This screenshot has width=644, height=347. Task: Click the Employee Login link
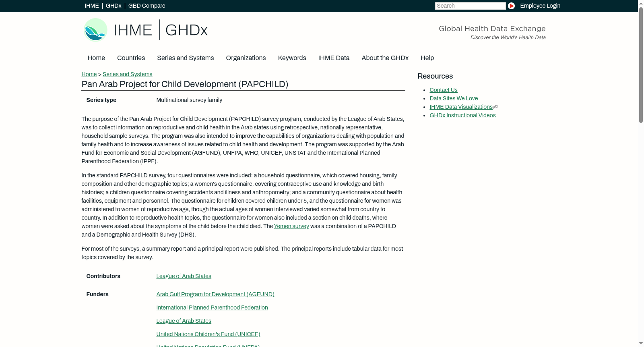(x=540, y=6)
